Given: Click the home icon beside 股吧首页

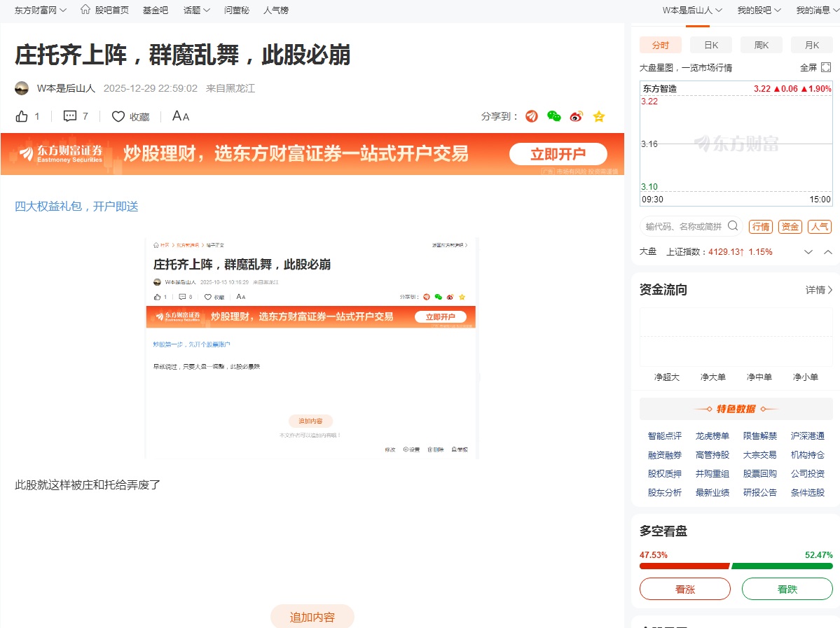Looking at the screenshot, I should 85,10.
